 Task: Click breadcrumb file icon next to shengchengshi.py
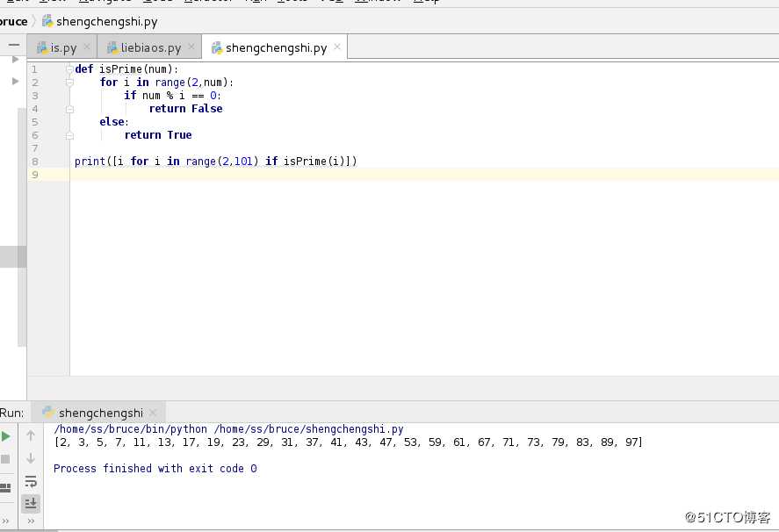tap(47, 21)
